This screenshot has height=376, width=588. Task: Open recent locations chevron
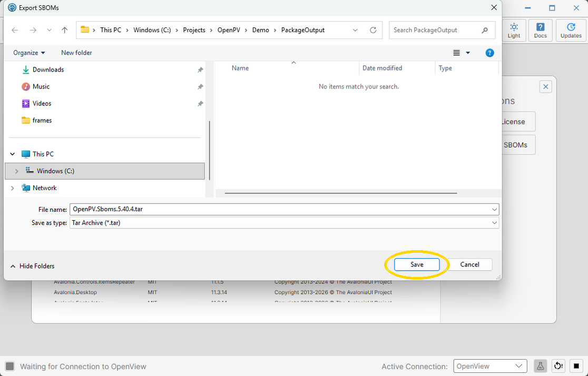click(49, 30)
